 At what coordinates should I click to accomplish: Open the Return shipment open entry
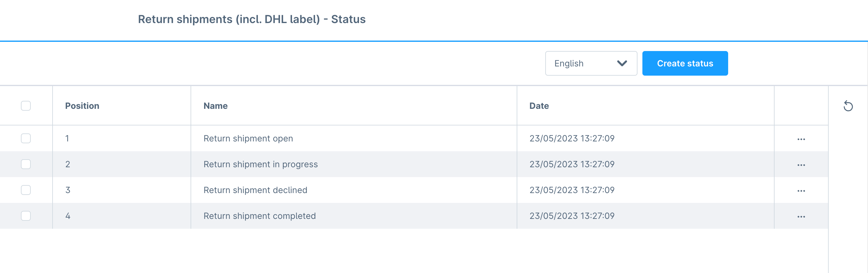(x=248, y=139)
